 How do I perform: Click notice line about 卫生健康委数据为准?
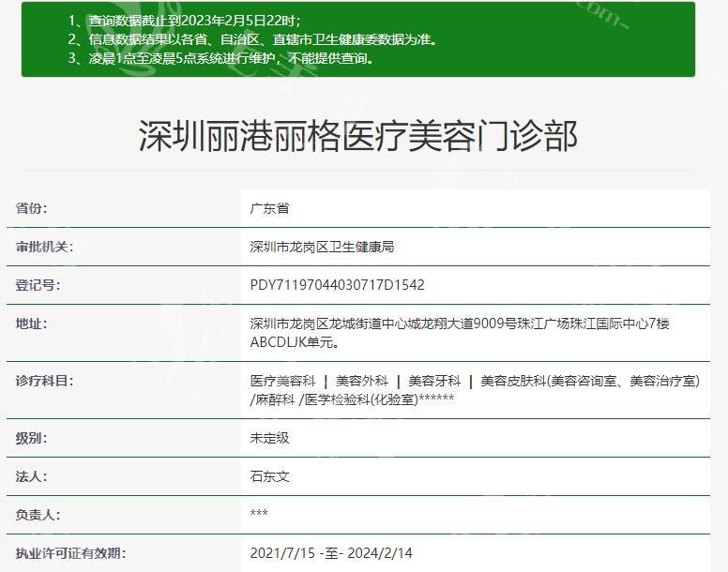tap(253, 39)
